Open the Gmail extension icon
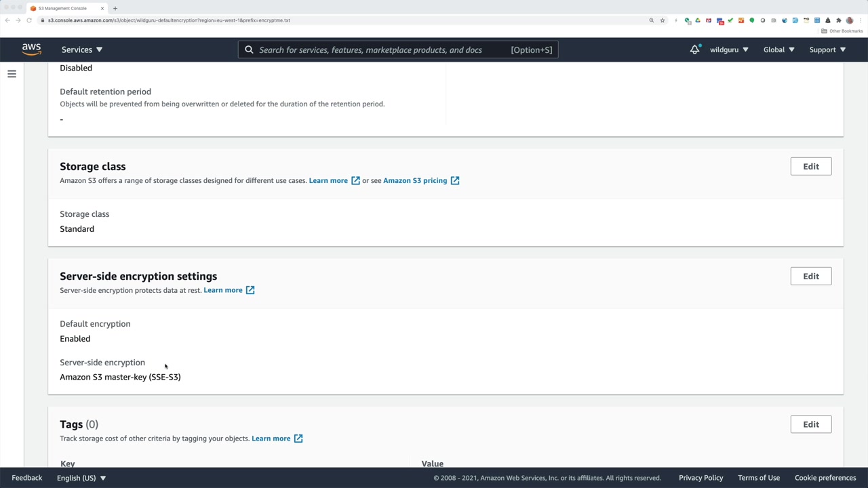The width and height of the screenshot is (868, 488). pyautogui.click(x=709, y=20)
